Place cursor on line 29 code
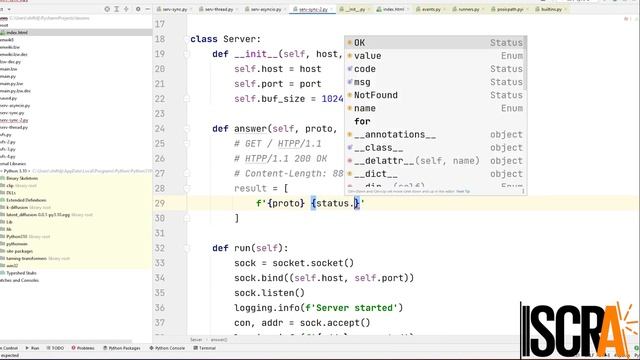 (310, 203)
